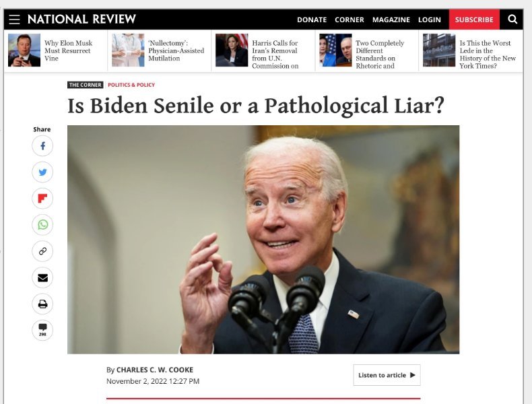The height and width of the screenshot is (404, 532).
Task: Share article via WhatsApp
Action: [42, 225]
